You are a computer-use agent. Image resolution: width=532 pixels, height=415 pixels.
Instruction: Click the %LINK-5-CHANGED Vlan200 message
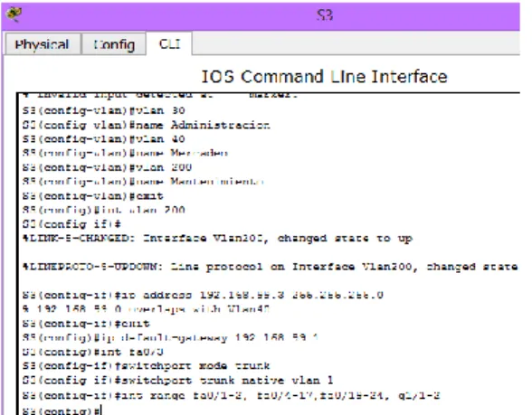(x=217, y=239)
